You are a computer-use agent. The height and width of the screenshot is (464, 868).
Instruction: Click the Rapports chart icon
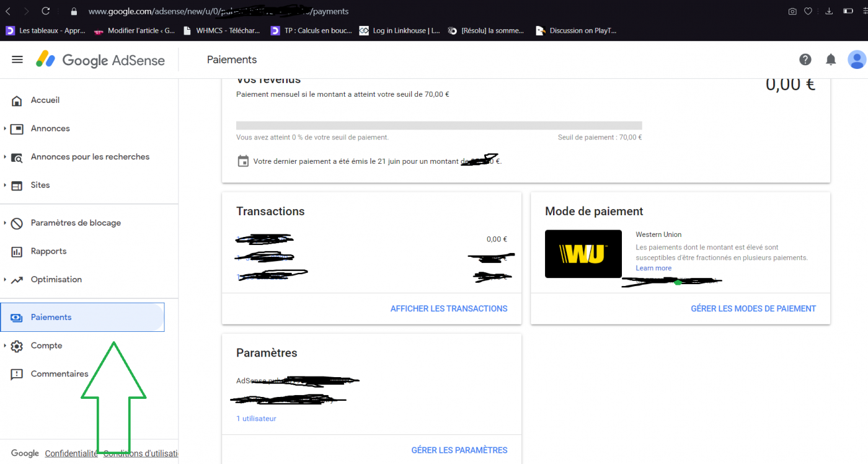click(17, 251)
